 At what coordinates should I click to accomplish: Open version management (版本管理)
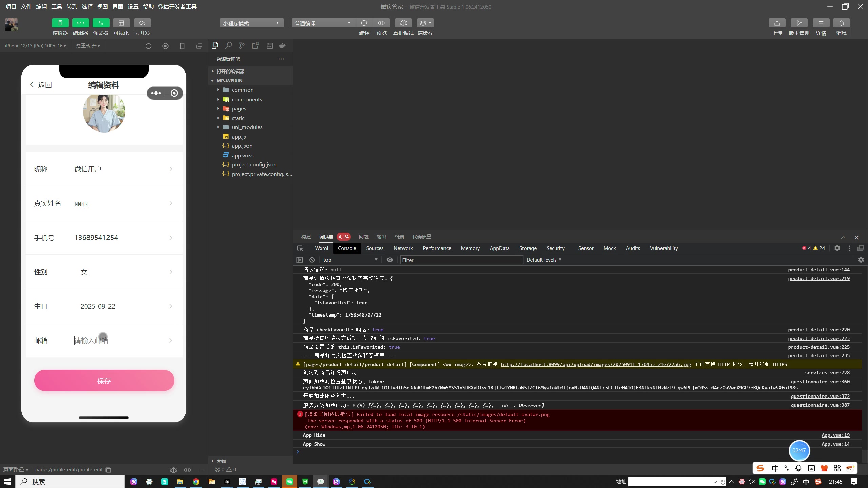(799, 23)
